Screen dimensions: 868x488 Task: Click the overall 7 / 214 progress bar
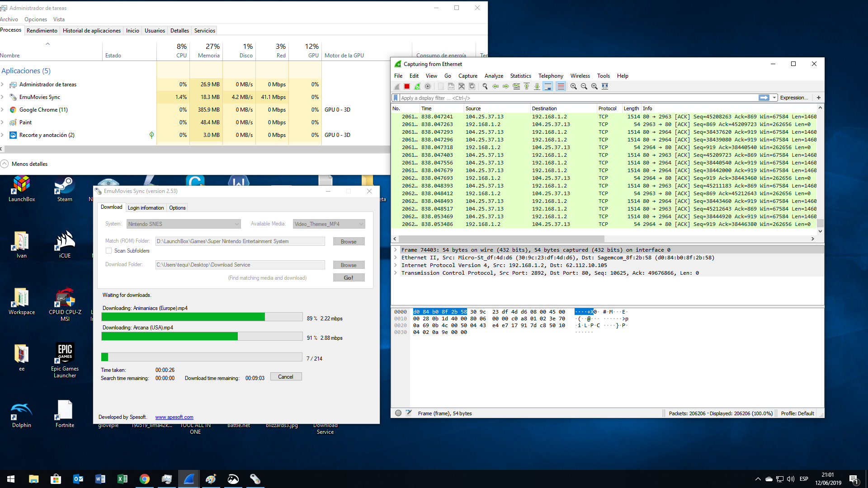coord(202,357)
